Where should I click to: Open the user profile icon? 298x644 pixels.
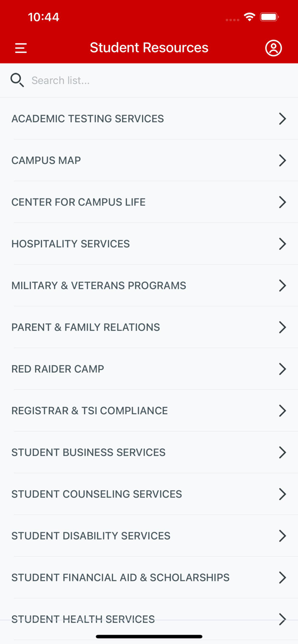pos(273,48)
